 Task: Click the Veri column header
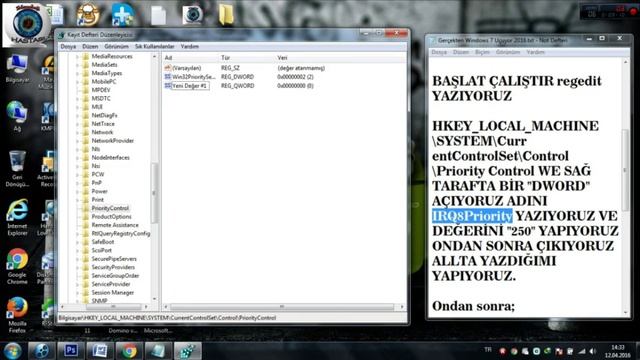click(x=282, y=58)
